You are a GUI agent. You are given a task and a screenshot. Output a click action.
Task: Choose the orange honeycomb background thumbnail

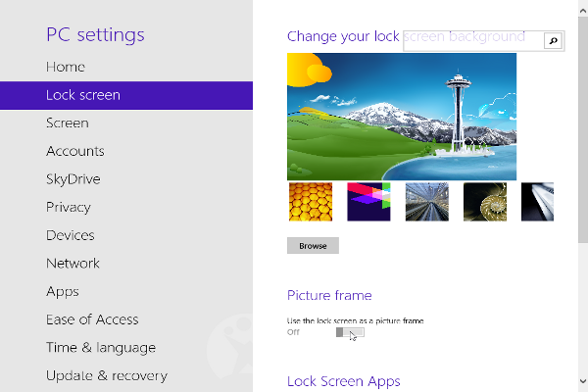coord(311,202)
